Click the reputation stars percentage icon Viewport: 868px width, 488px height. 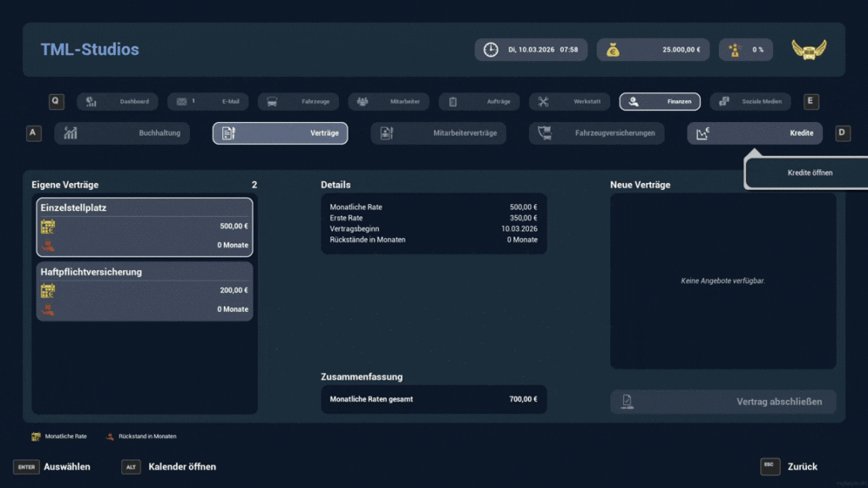point(734,50)
